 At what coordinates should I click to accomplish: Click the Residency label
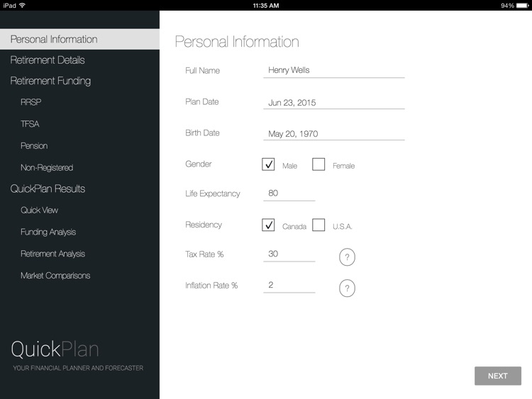(204, 225)
